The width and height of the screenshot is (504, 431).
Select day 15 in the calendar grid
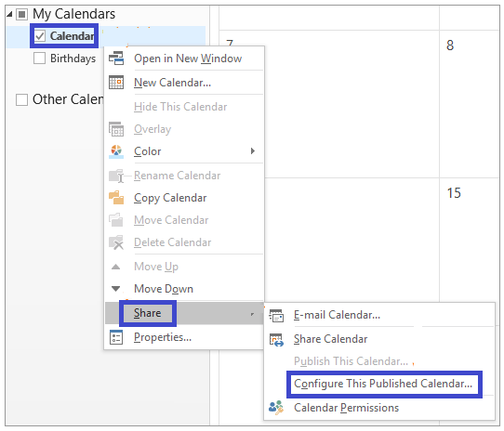[454, 193]
